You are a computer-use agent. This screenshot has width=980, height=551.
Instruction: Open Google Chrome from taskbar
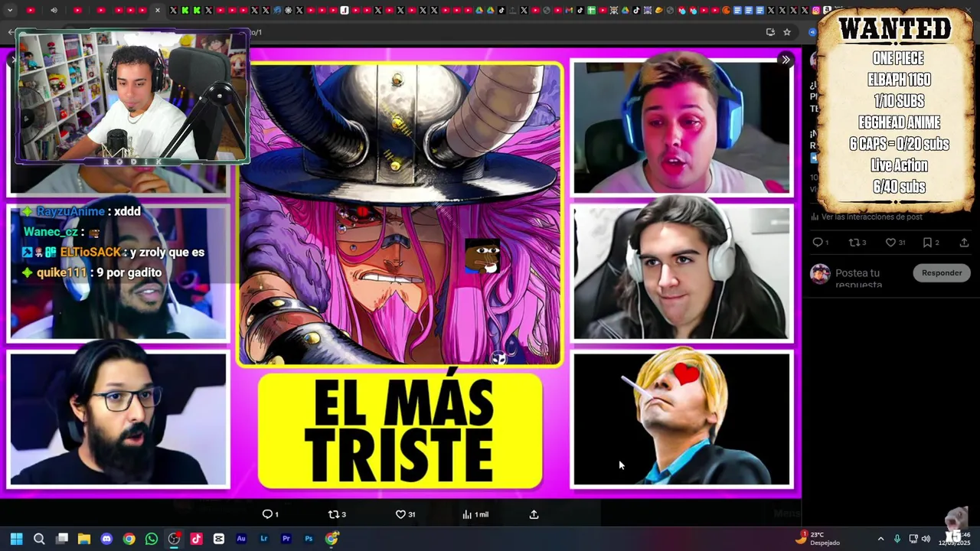(x=129, y=539)
